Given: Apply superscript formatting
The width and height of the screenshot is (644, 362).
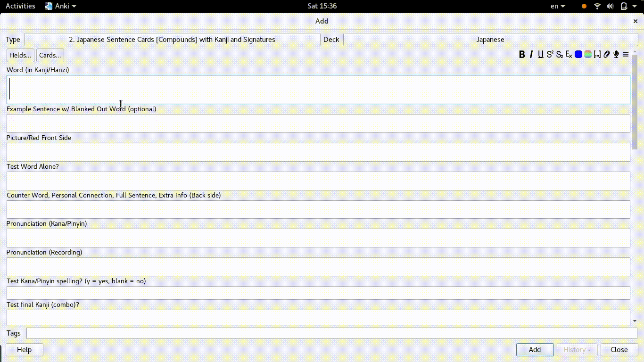Looking at the screenshot, I should tap(550, 55).
